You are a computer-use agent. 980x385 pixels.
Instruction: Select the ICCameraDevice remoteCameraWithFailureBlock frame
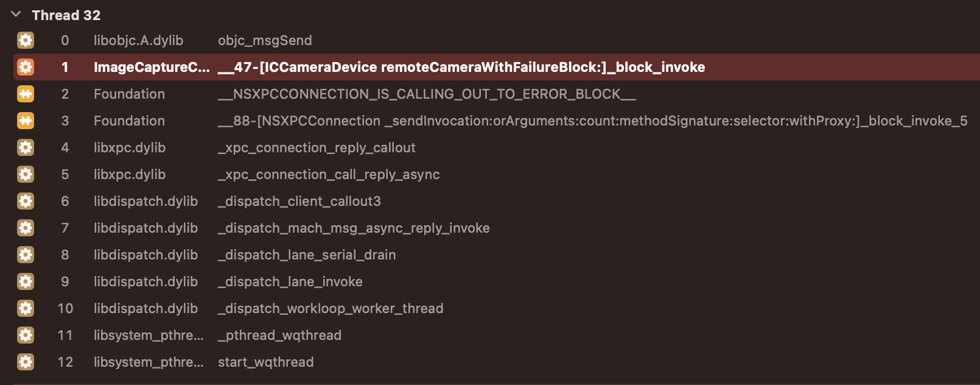(461, 67)
